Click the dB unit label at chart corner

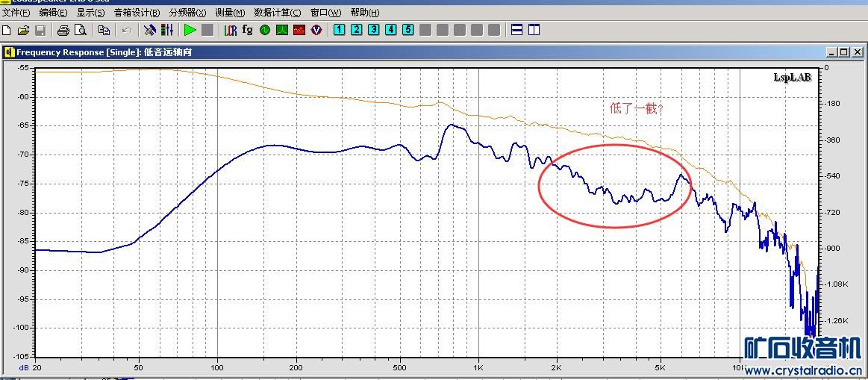(x=25, y=367)
